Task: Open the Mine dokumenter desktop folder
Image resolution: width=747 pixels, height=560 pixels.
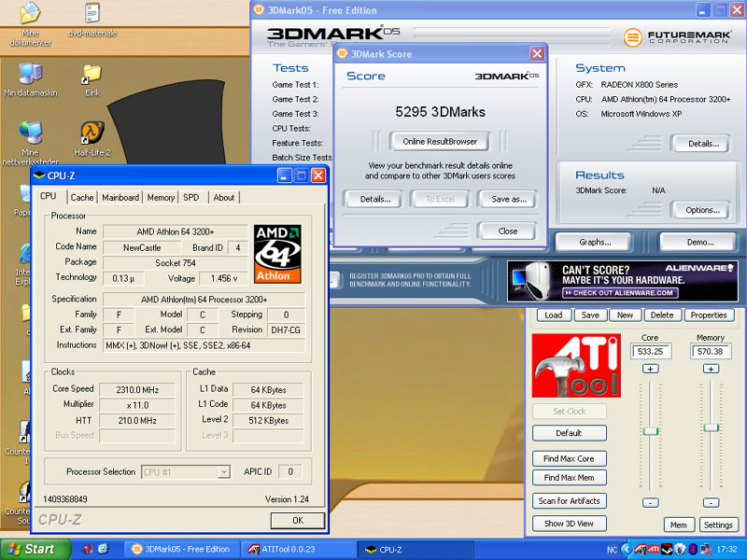Action: (x=30, y=24)
